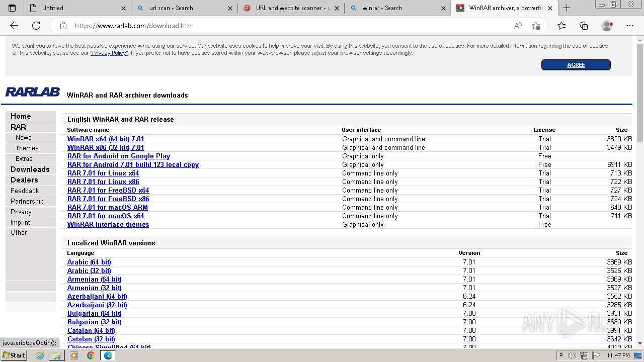Close the winrar - Search tab

(444, 8)
